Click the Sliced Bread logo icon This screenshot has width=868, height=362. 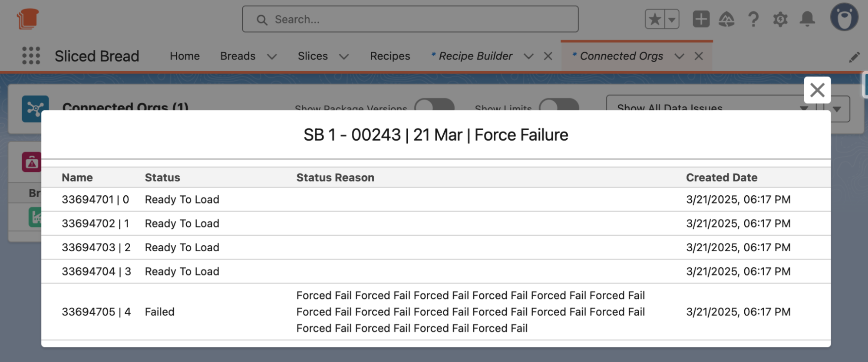point(28,19)
